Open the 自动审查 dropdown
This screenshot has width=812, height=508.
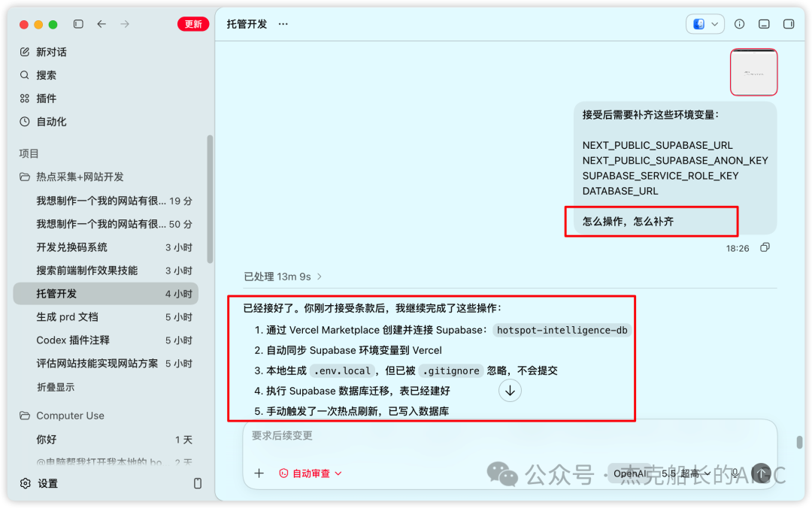tap(311, 473)
